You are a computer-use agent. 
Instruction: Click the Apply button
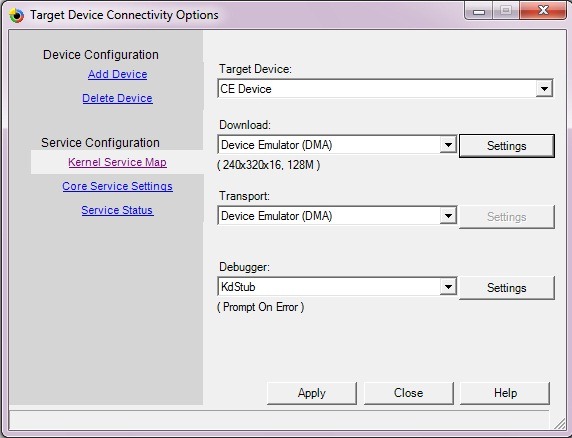pos(312,393)
